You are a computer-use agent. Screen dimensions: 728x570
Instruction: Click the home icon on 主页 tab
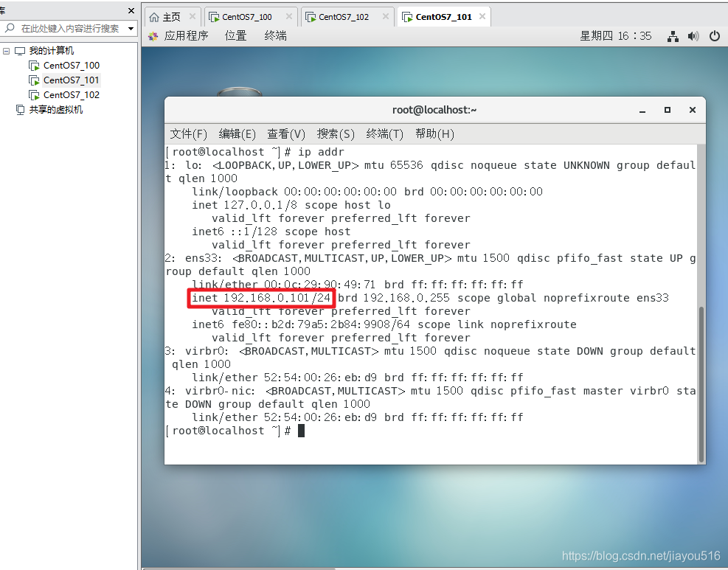pyautogui.click(x=154, y=17)
